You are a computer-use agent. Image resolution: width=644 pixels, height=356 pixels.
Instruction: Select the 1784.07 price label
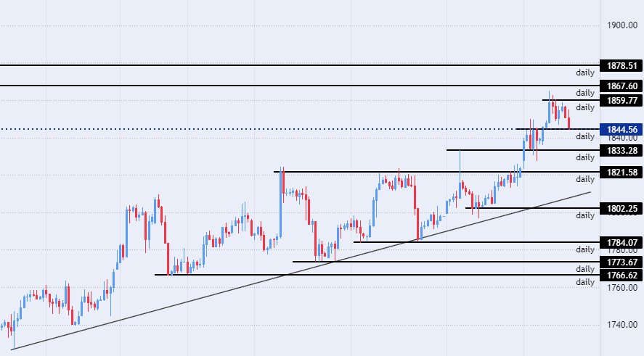(x=623, y=242)
